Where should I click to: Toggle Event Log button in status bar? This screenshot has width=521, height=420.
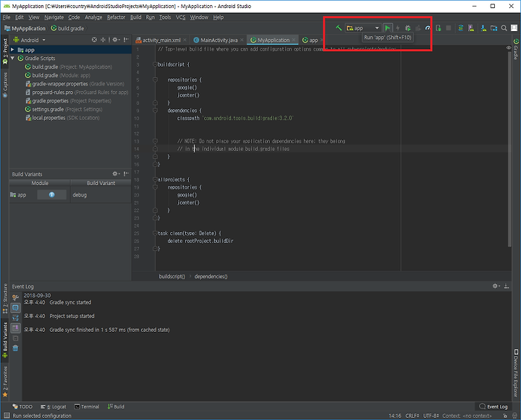494,406
